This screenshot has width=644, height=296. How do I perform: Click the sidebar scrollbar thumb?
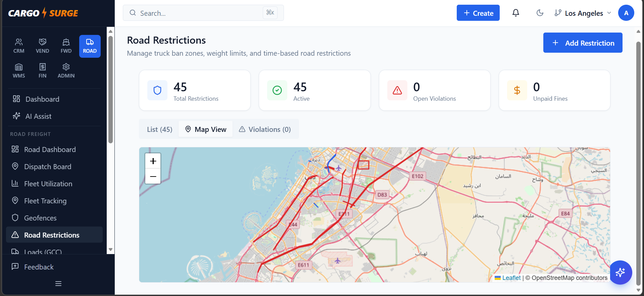tap(110, 89)
